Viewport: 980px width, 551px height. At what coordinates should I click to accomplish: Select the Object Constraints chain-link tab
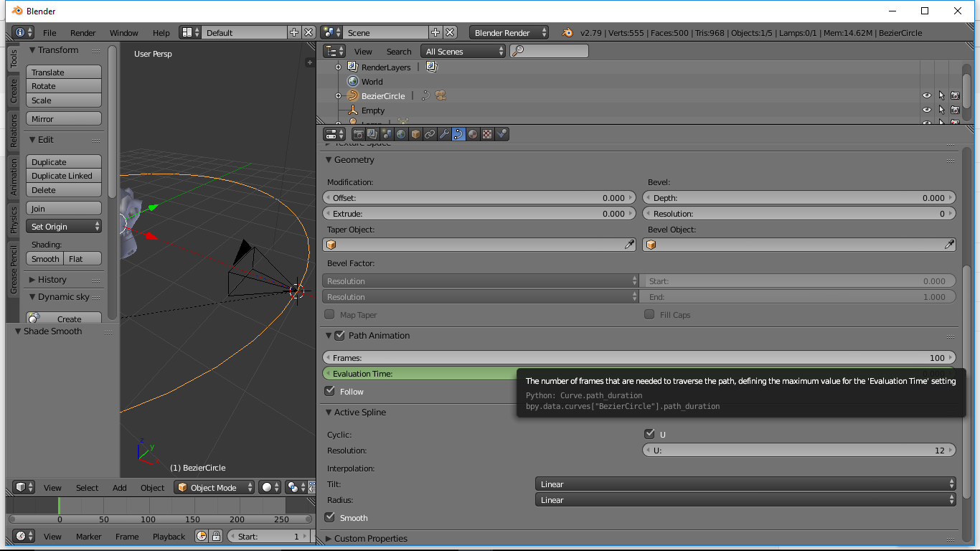pos(430,133)
